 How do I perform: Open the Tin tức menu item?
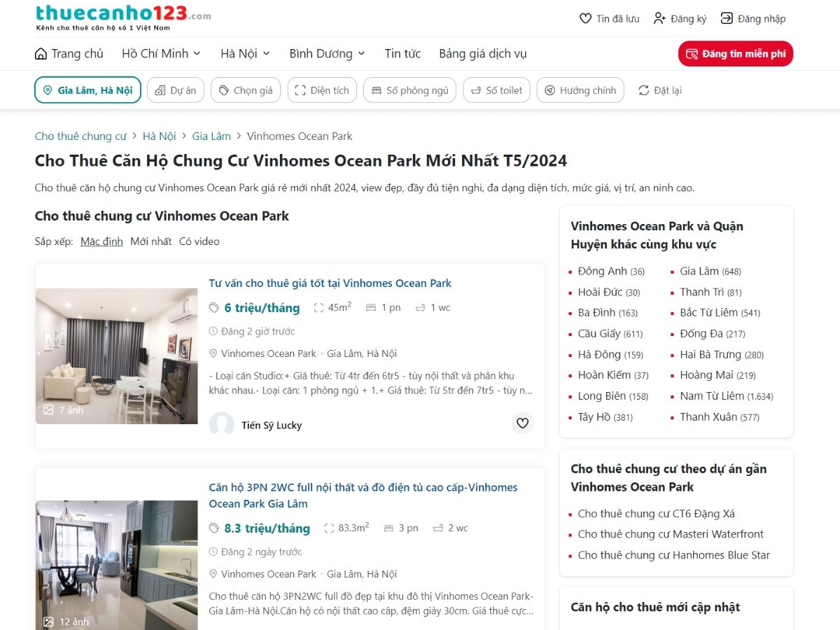(402, 54)
